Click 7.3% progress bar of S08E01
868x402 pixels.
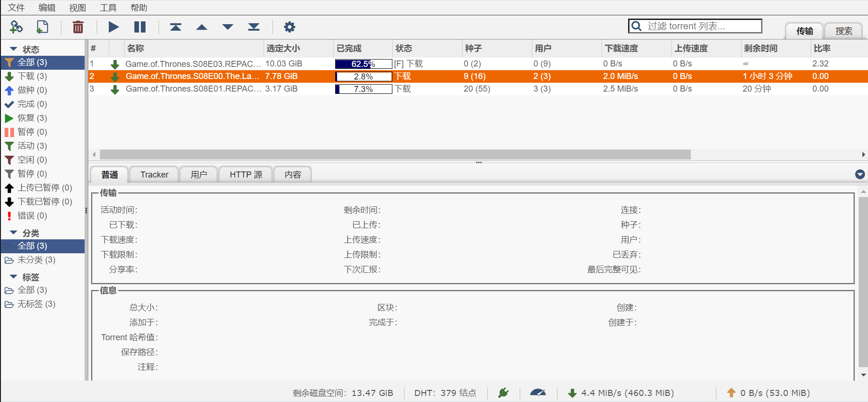click(x=364, y=89)
